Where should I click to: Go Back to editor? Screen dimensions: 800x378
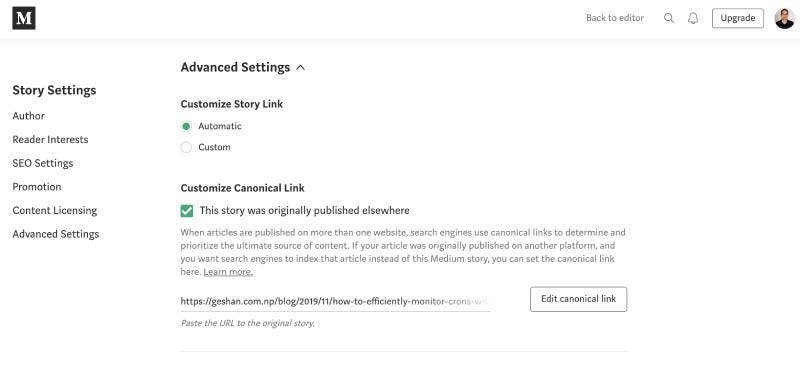tap(615, 18)
